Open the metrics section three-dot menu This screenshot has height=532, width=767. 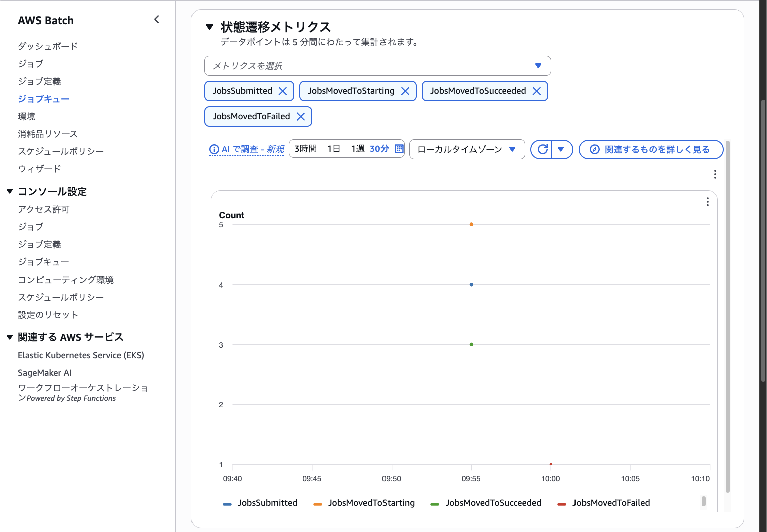point(715,174)
